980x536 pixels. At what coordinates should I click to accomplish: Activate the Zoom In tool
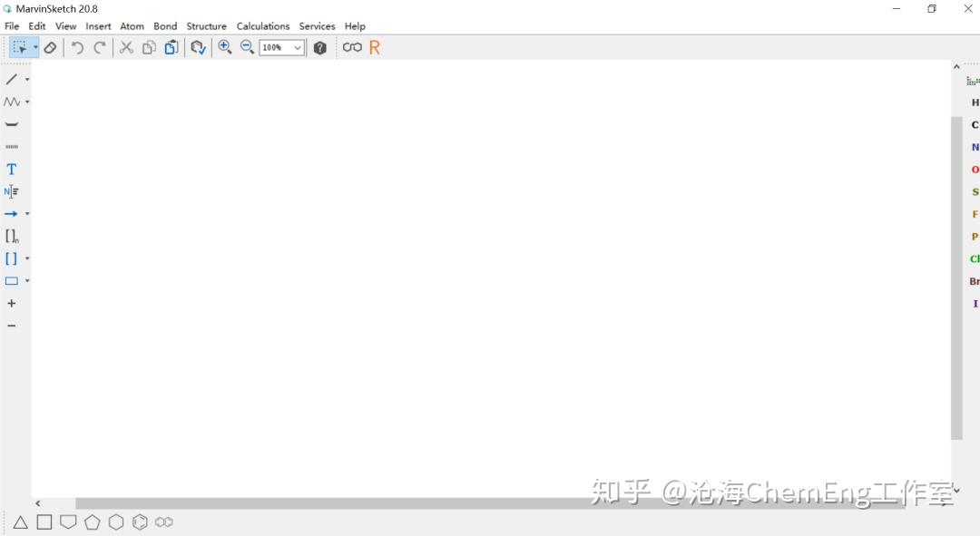[x=225, y=47]
